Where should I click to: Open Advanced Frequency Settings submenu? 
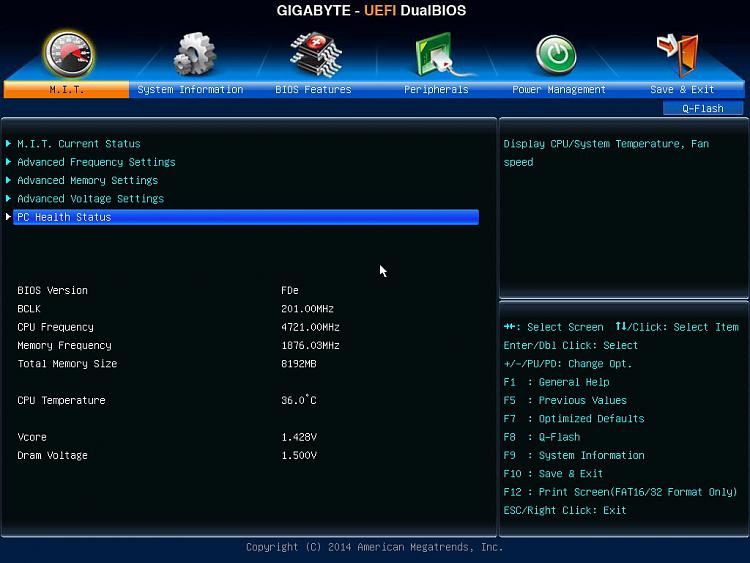coord(96,162)
